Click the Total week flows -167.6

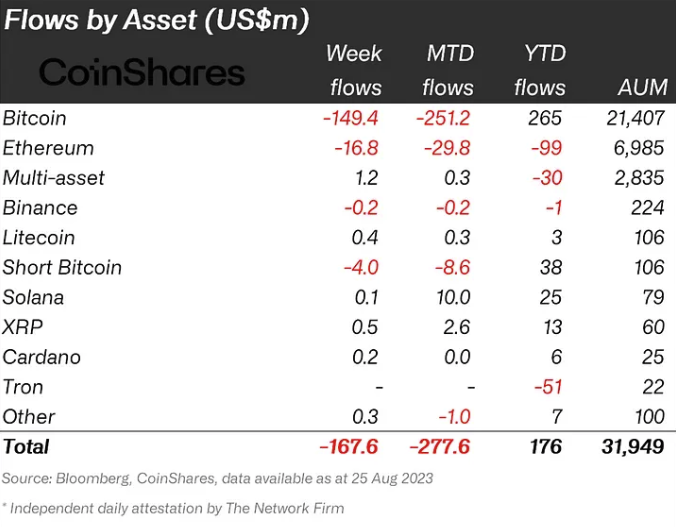click(350, 446)
